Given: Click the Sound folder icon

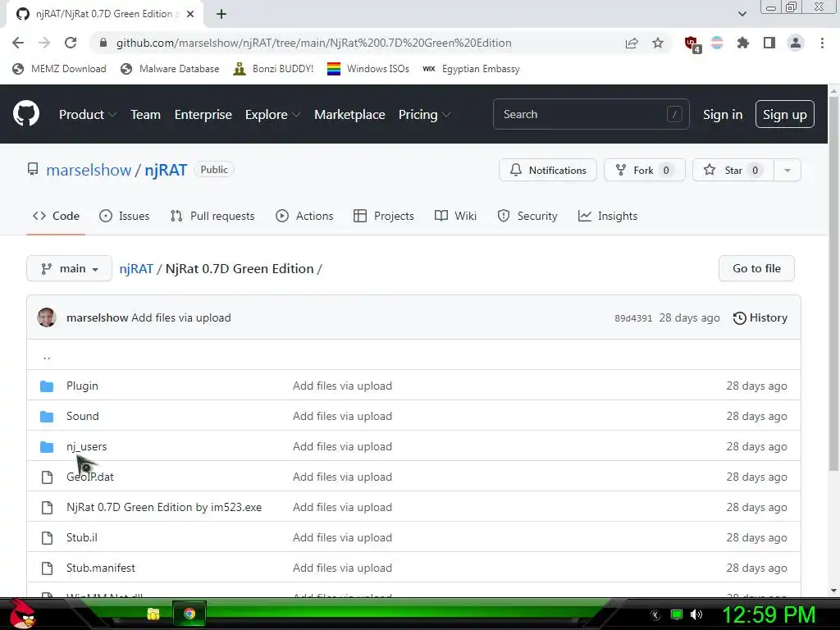Looking at the screenshot, I should click(47, 416).
